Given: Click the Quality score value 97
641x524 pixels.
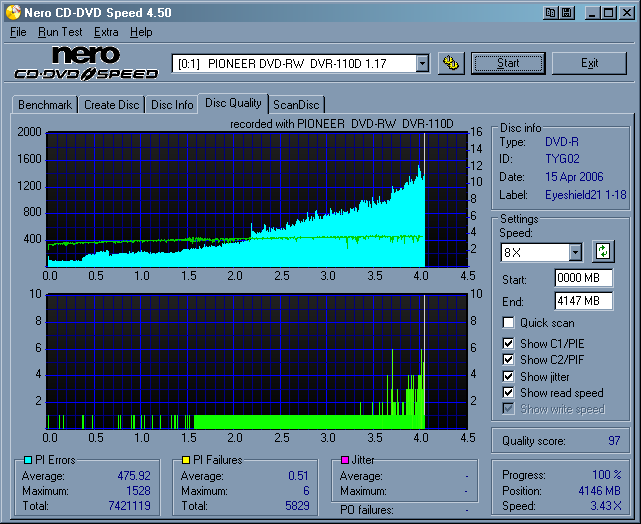Looking at the screenshot, I should click(614, 441).
